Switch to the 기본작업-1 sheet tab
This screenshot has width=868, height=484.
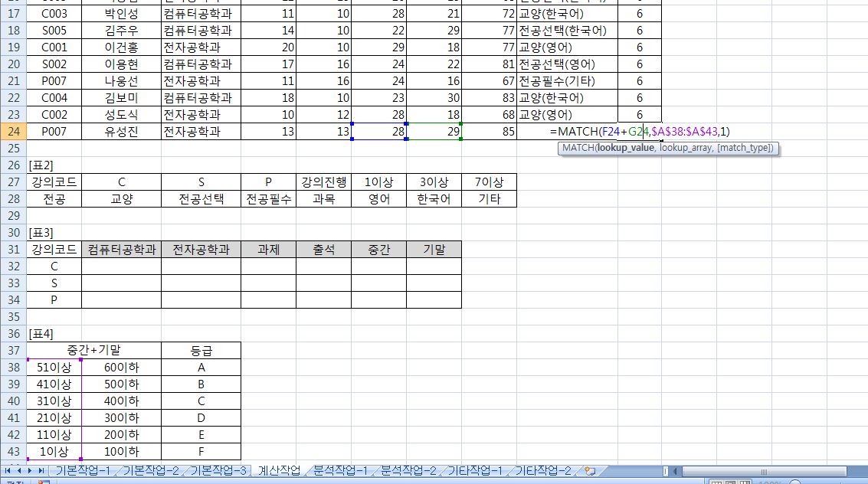81,470
